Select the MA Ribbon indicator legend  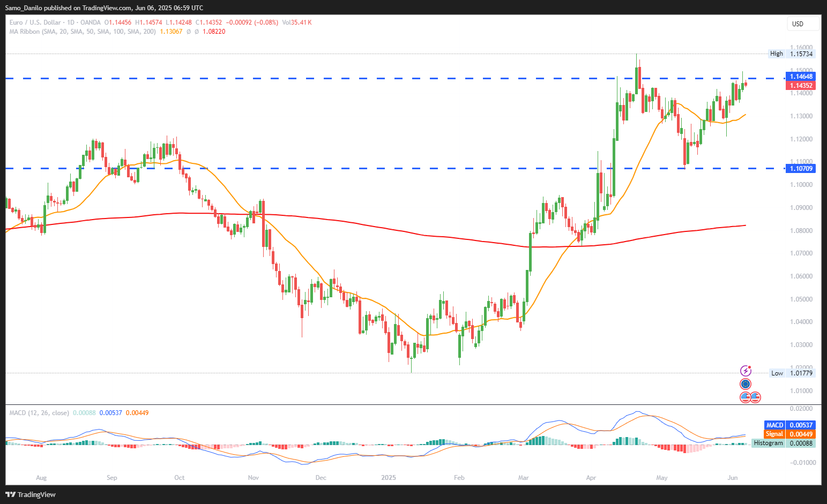(83, 32)
